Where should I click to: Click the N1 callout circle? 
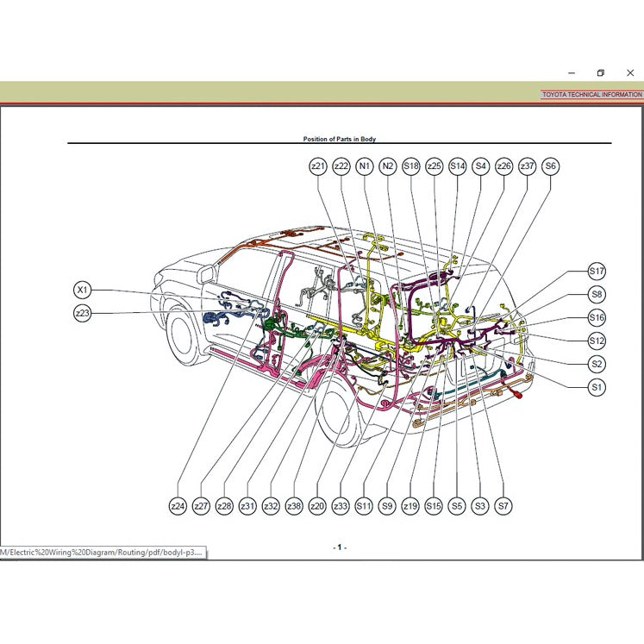[365, 166]
